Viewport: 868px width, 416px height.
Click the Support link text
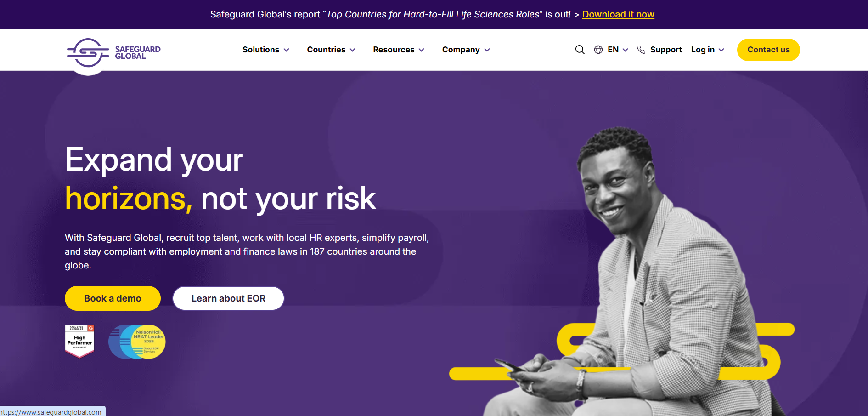[x=666, y=50]
